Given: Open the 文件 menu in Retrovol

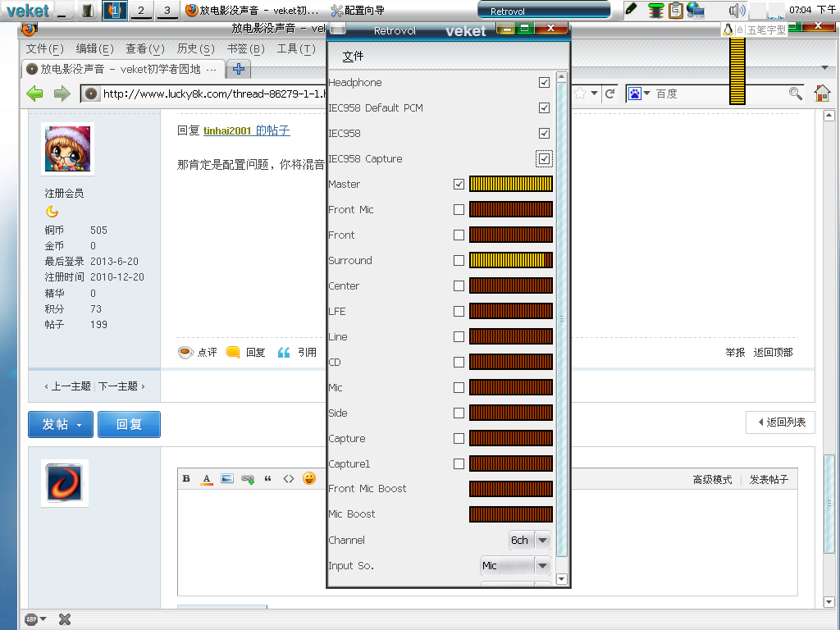Looking at the screenshot, I should (353, 57).
